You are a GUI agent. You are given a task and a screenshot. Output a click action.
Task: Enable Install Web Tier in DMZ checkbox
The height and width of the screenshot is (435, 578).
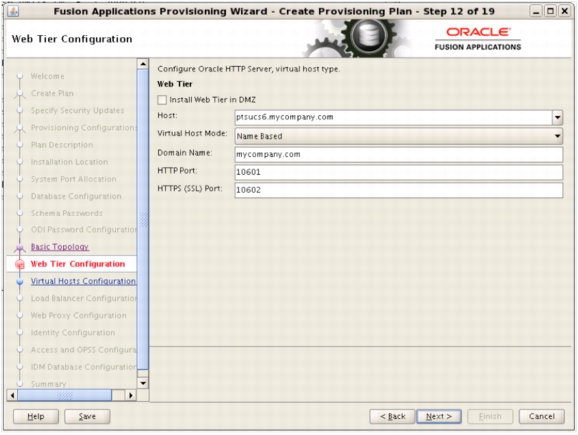(162, 100)
